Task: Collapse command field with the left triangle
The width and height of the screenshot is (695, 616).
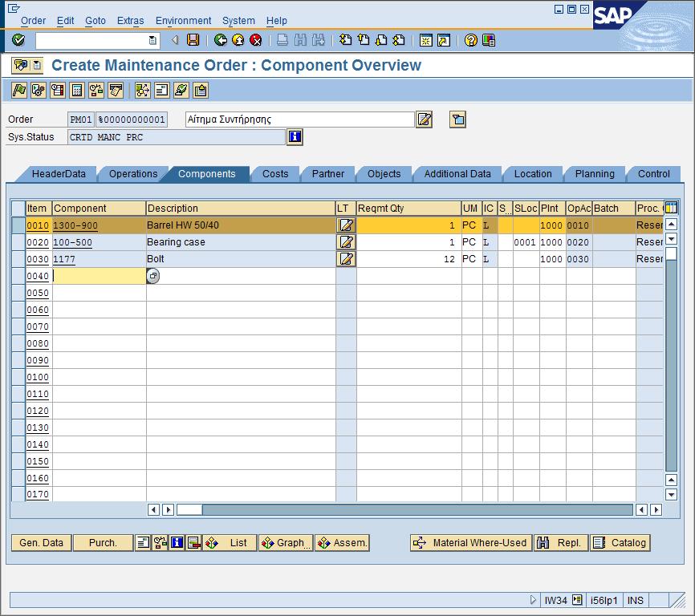Action: click(175, 40)
